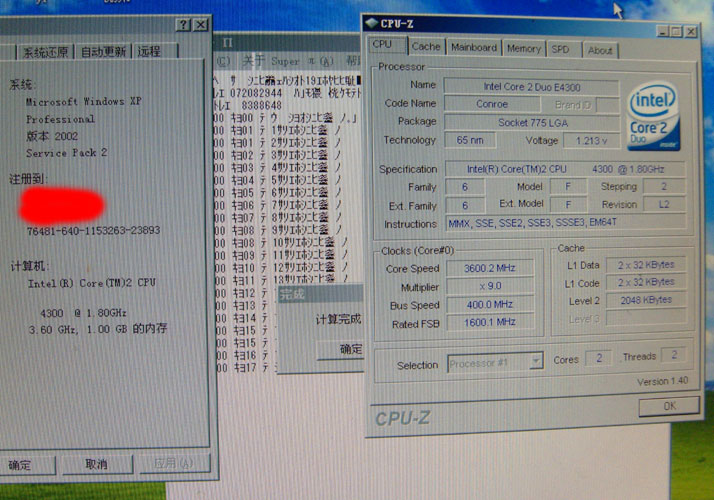Open the 关于 Super π menu

click(x=287, y=61)
